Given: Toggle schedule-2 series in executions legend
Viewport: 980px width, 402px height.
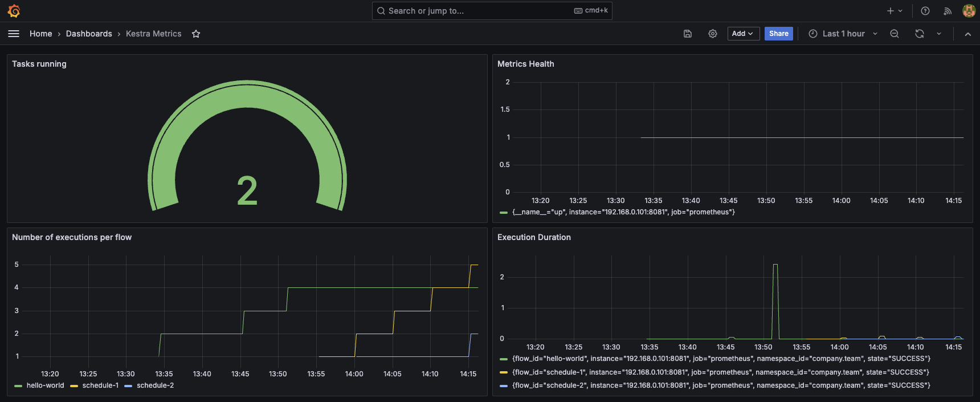Looking at the screenshot, I should click(155, 385).
